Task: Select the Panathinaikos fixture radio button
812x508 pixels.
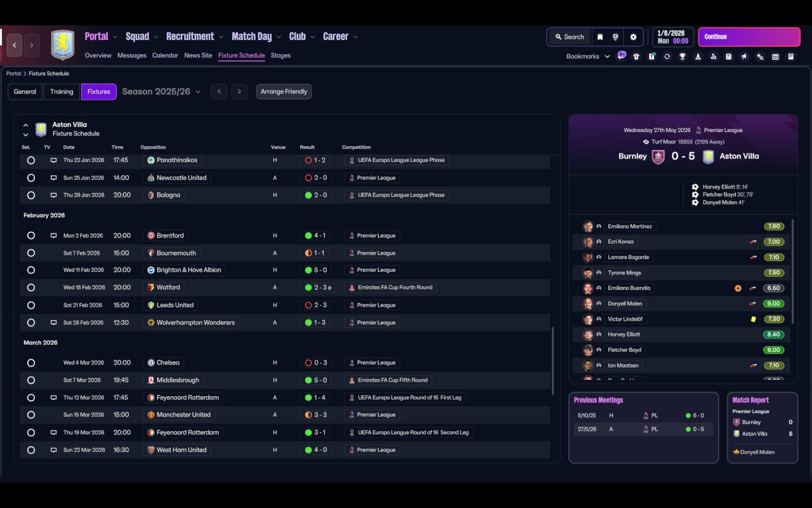Action: click(x=31, y=161)
